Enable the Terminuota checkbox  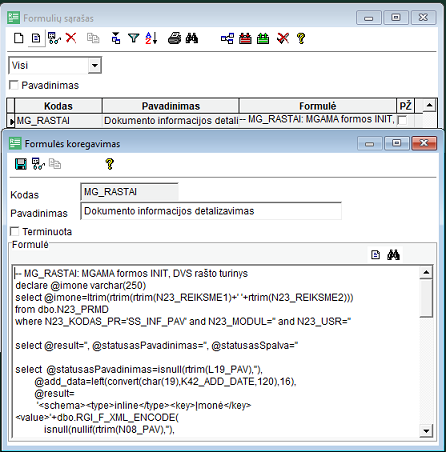tap(15, 231)
